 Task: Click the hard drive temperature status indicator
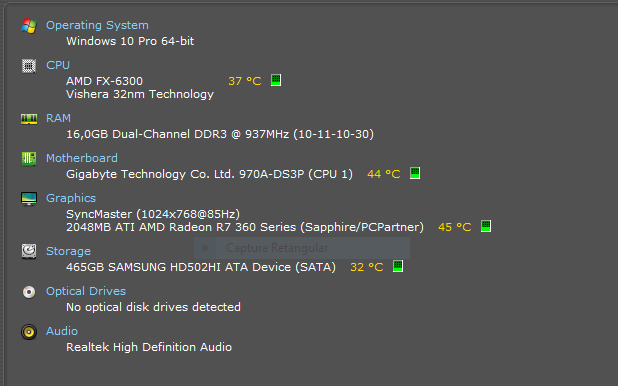pyautogui.click(x=398, y=266)
